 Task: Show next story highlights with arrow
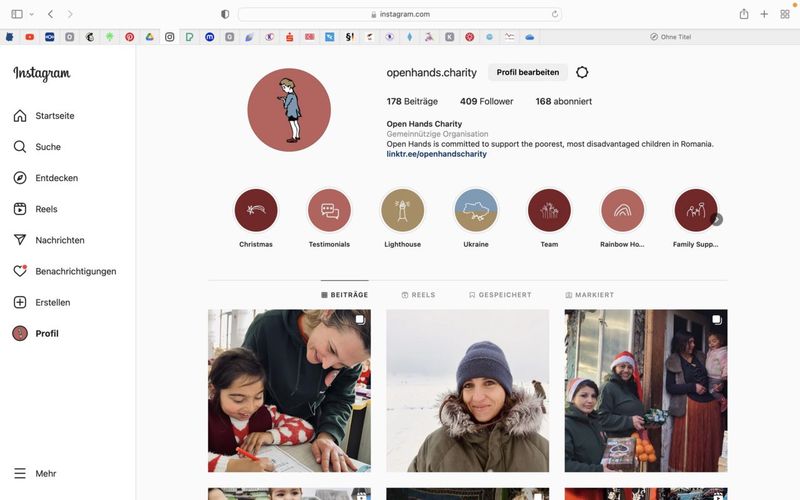coord(716,220)
